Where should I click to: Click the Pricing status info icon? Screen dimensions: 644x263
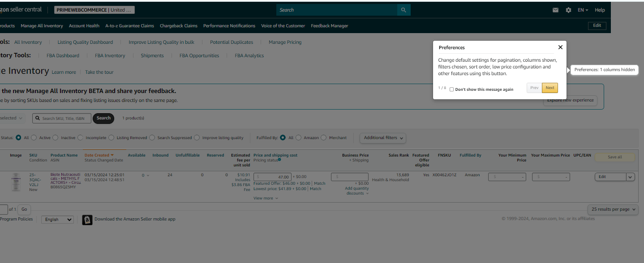(279, 160)
